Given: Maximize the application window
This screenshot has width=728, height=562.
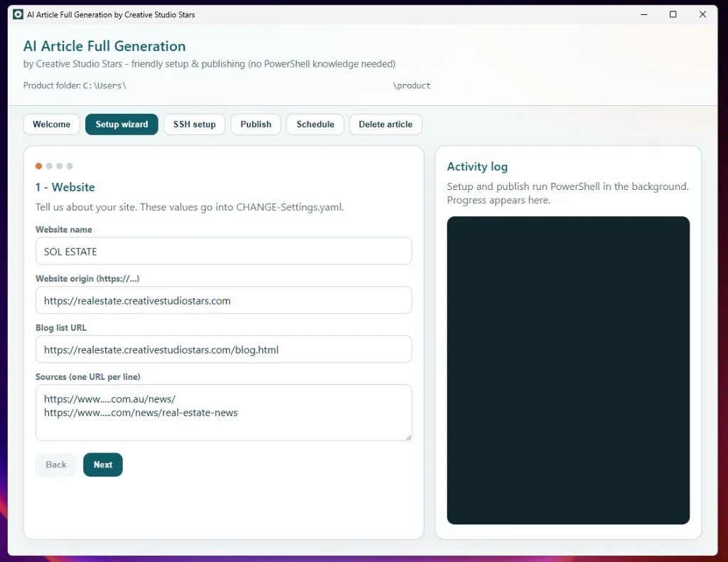Looking at the screenshot, I should [x=673, y=14].
